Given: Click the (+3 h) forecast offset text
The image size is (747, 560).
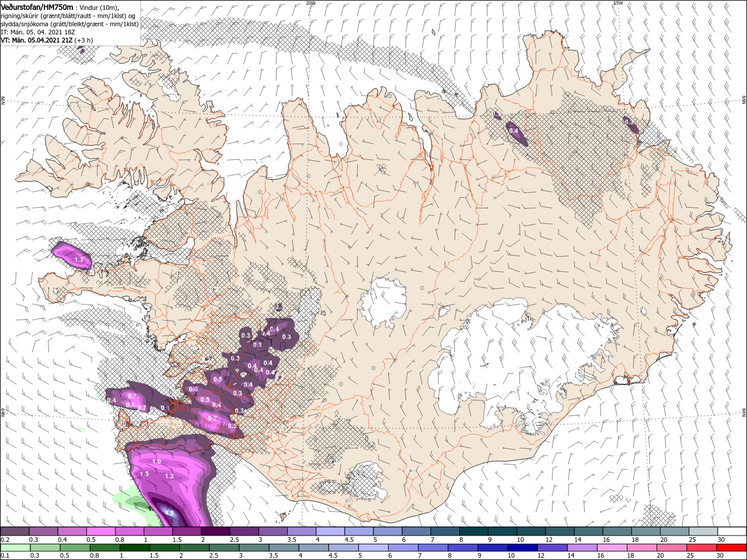Looking at the screenshot, I should tap(83, 40).
